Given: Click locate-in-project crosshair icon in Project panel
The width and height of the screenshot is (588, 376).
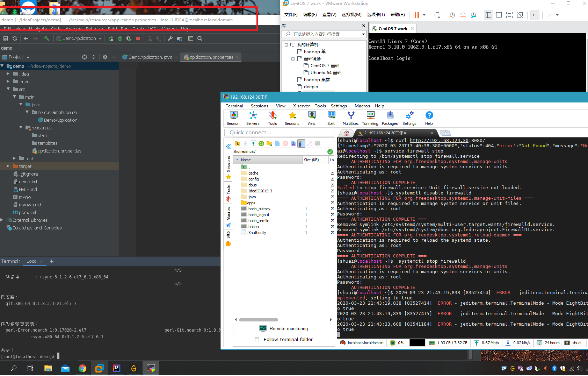Looking at the screenshot, I should (x=85, y=57).
